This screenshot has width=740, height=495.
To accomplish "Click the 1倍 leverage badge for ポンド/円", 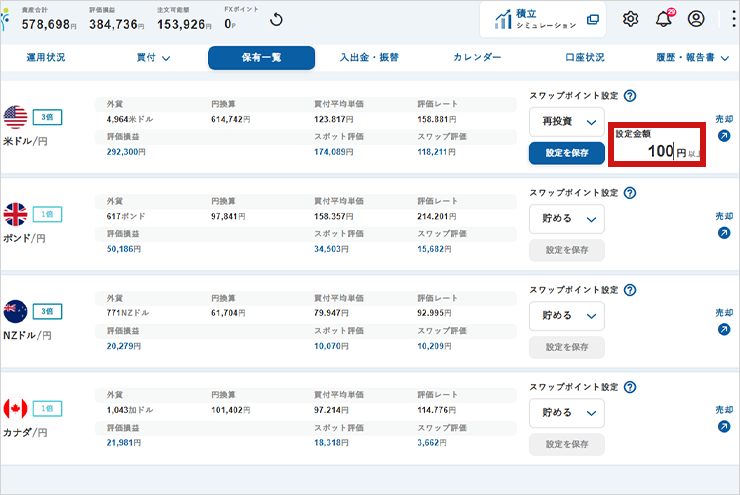I will (x=47, y=214).
